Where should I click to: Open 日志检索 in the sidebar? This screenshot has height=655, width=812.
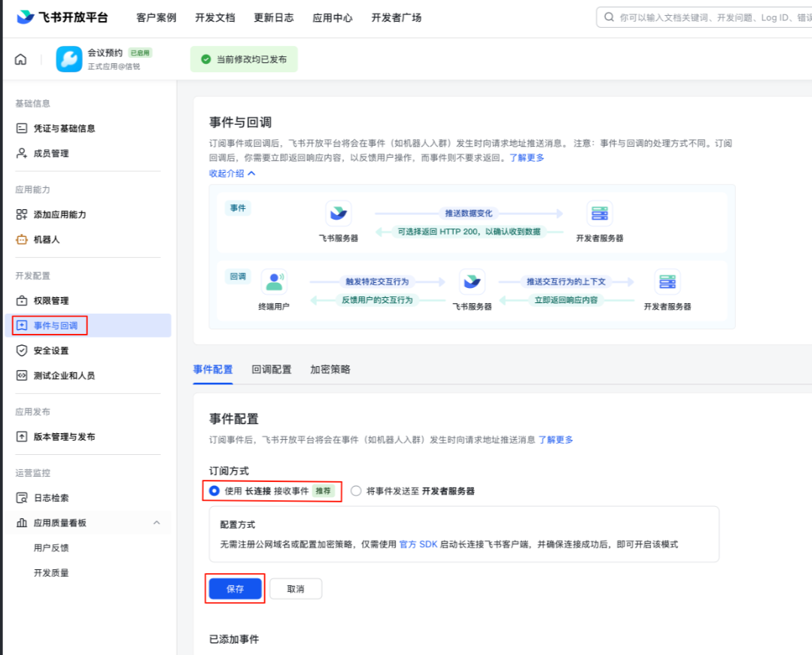[x=51, y=498]
